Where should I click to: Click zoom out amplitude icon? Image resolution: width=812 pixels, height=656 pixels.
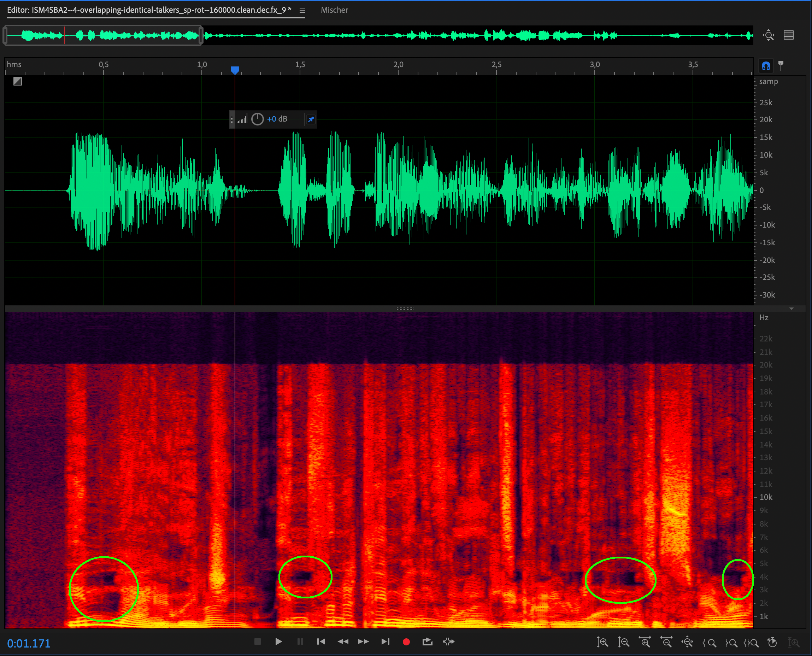[x=623, y=642]
